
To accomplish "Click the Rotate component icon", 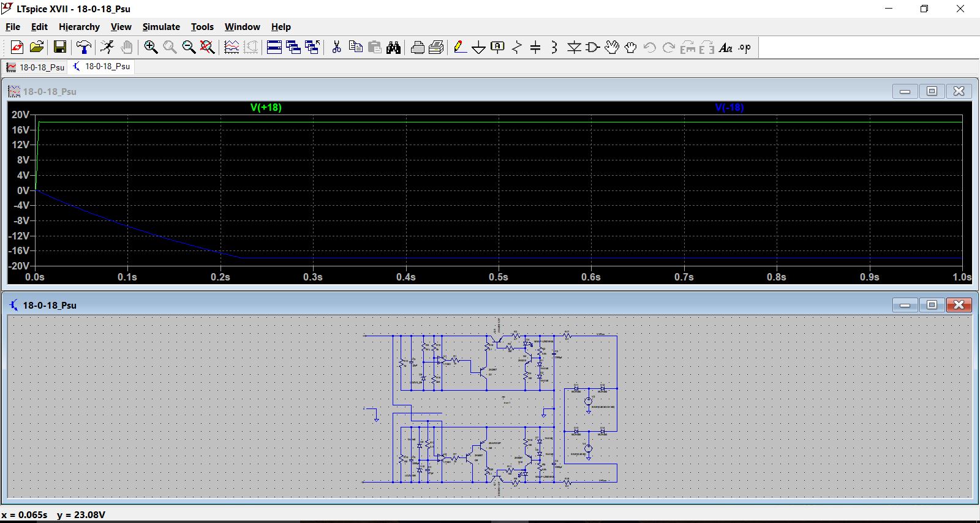I will [688, 47].
